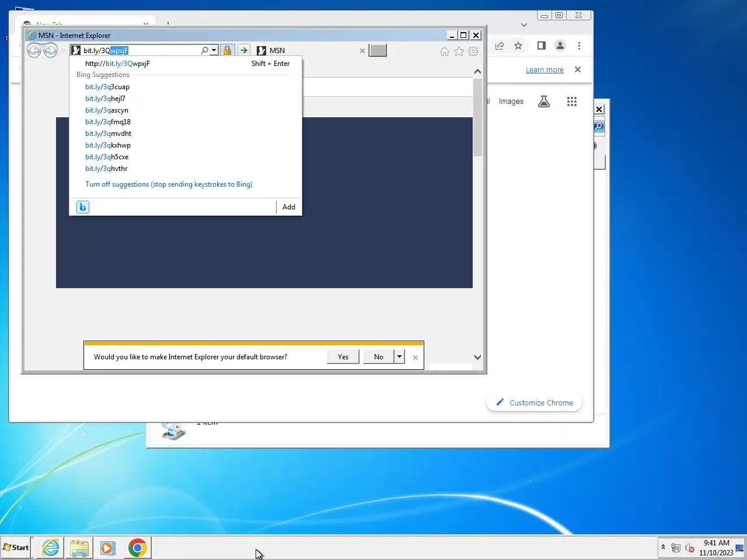747x560 pixels.
Task: Open Internet Explorer Tools gear
Action: pyautogui.click(x=473, y=51)
